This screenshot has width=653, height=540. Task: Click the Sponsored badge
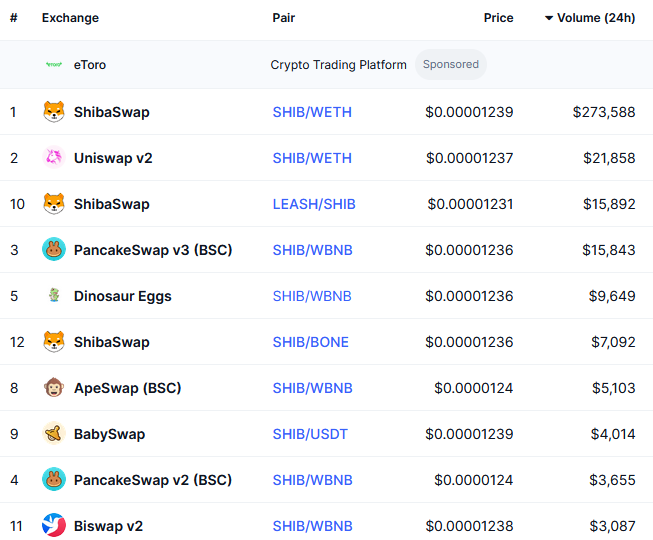pos(451,65)
